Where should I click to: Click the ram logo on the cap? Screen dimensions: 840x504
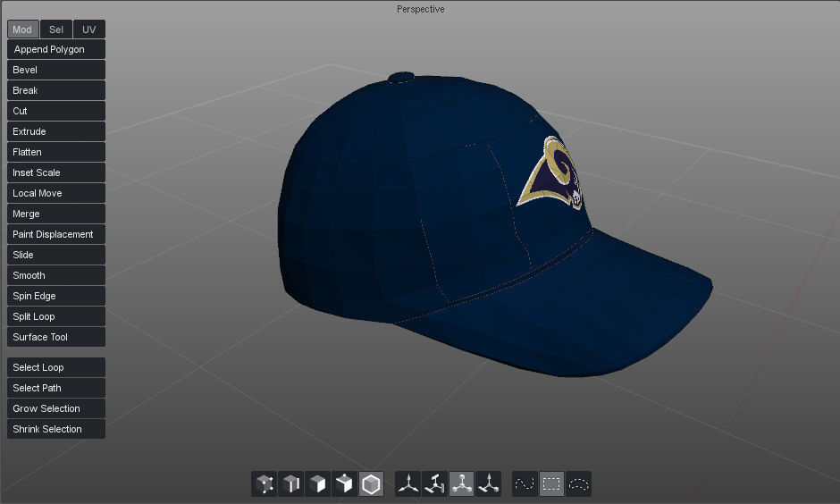tap(550, 172)
